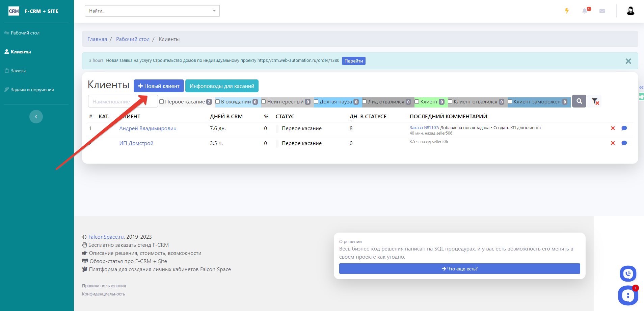Reset filters with the funnel icon
Viewport: 644px width, 311px height.
click(595, 101)
